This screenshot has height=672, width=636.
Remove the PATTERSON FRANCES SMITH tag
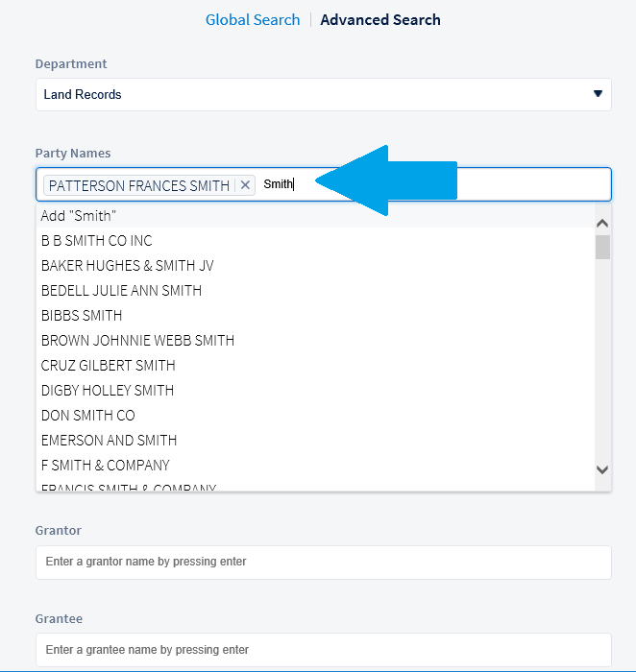coord(245,185)
